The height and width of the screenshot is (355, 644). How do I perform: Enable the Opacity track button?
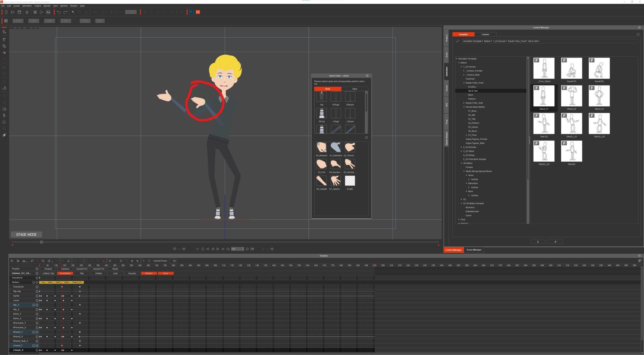pyautogui.click(x=132, y=273)
